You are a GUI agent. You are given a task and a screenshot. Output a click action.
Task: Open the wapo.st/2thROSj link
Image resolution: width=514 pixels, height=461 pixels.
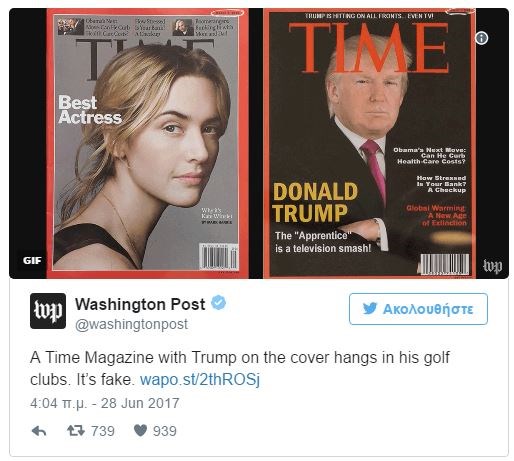200,379
